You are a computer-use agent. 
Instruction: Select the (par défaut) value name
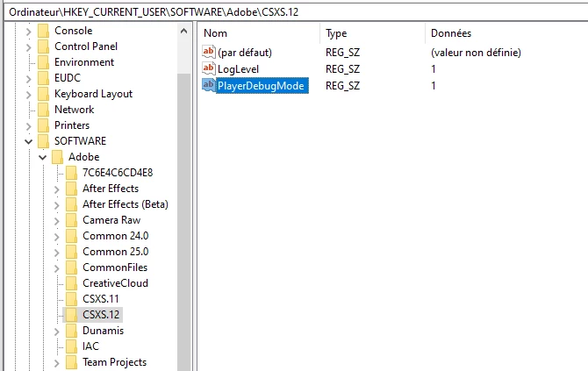coord(245,52)
